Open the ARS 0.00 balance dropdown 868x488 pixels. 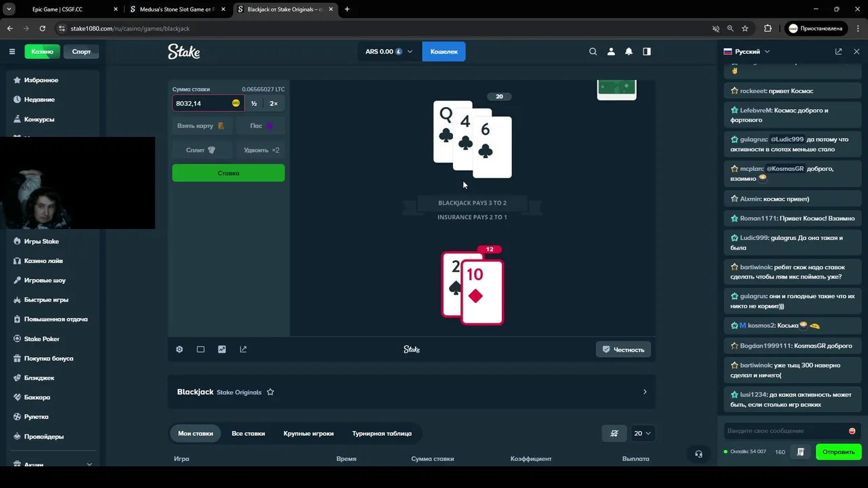(x=389, y=52)
